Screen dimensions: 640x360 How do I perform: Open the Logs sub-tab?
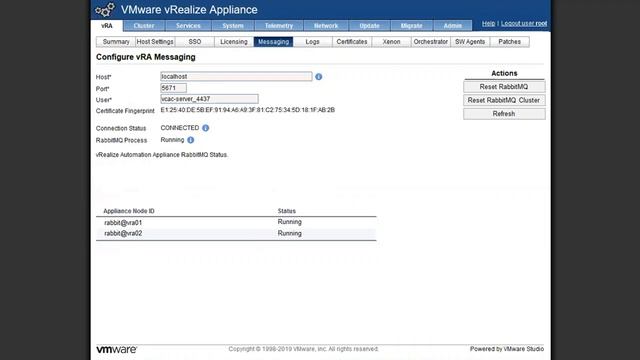coord(312,42)
